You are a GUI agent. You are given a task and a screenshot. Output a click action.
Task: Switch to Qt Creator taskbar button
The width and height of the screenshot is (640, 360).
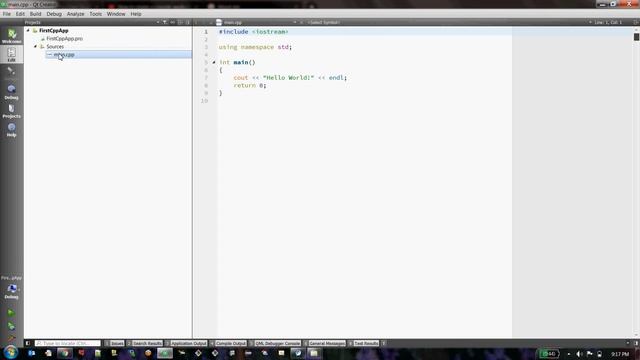165,353
